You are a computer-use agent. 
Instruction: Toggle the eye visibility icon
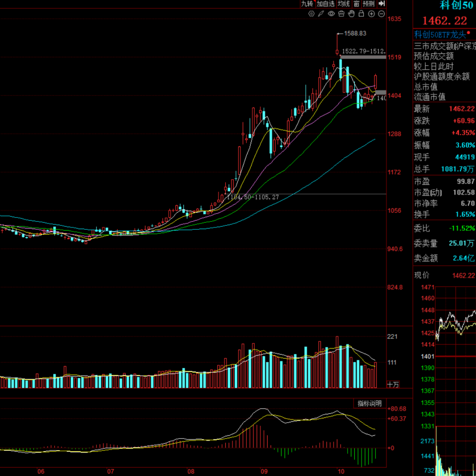point(331,14)
